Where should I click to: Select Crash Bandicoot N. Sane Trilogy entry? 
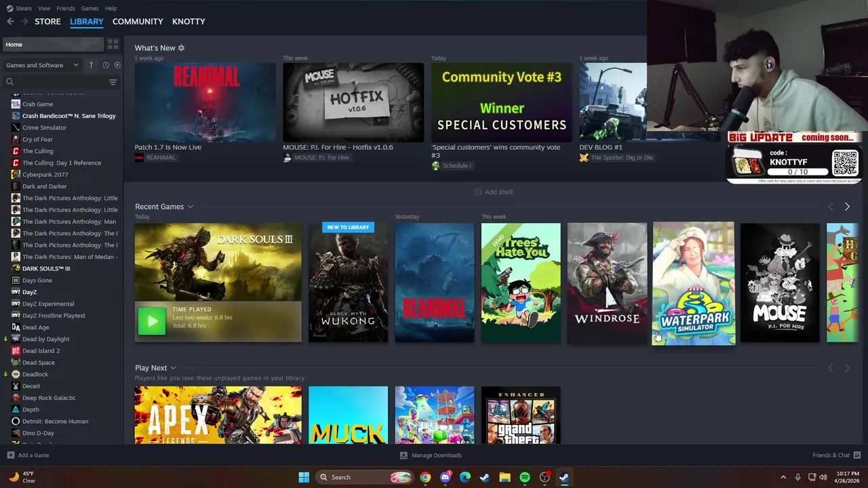click(x=68, y=116)
